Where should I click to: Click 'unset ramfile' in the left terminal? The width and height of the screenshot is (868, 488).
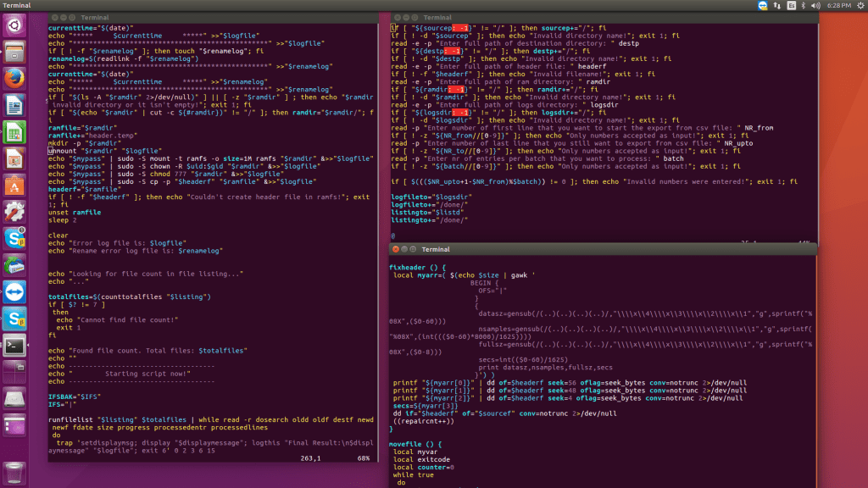pyautogui.click(x=75, y=213)
